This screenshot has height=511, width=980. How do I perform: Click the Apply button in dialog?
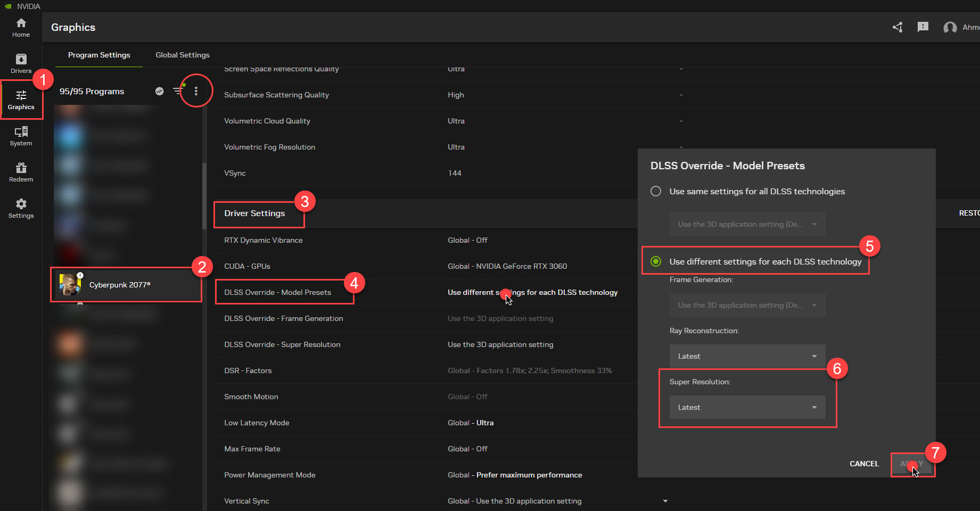click(911, 464)
